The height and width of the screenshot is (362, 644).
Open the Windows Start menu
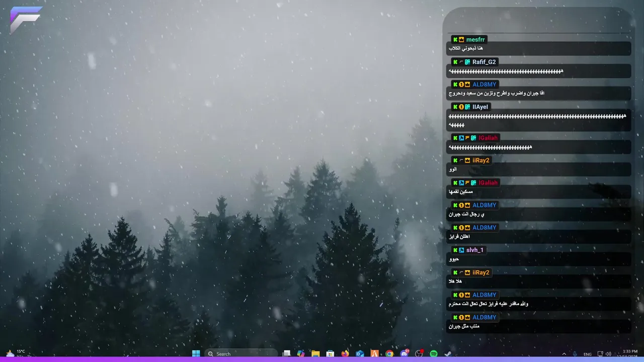tap(196, 353)
